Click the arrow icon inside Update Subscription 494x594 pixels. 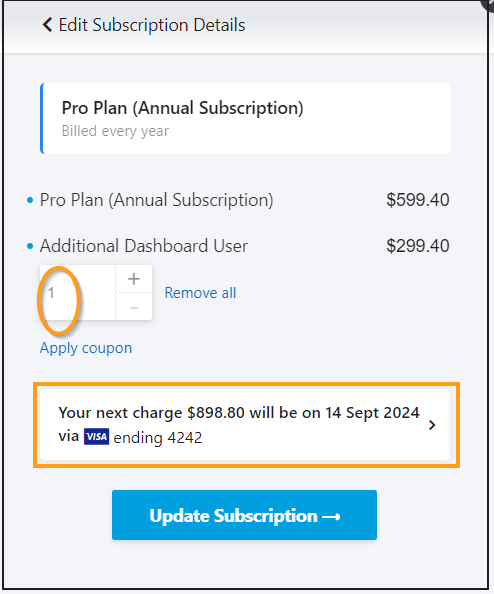click(331, 516)
